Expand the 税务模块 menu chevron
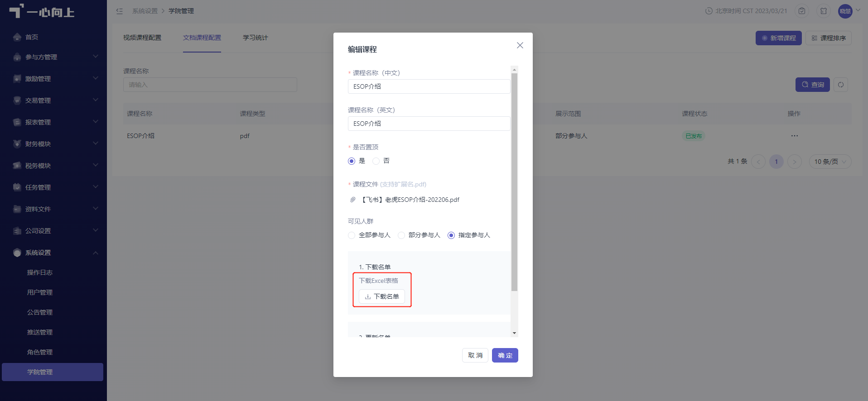 [96, 165]
